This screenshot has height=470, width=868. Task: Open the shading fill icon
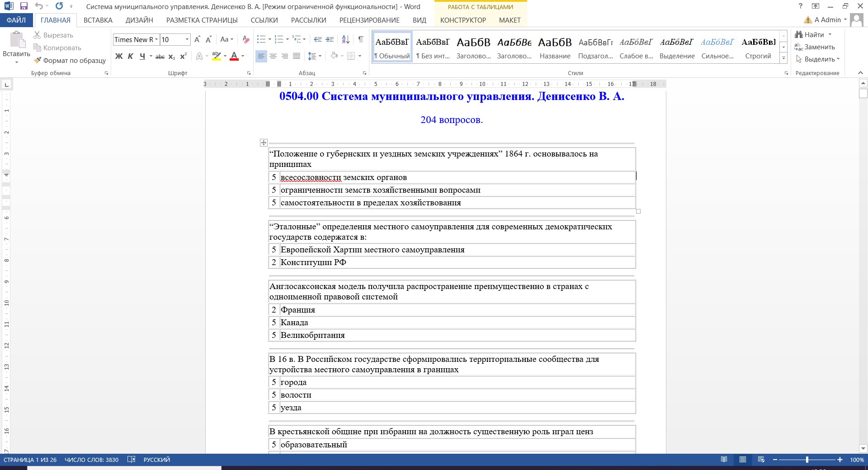(x=334, y=56)
